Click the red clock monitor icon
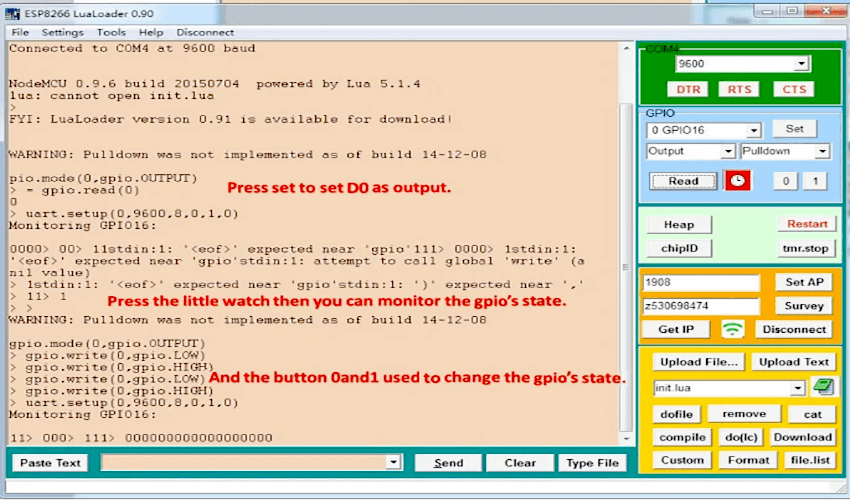Viewport: 850px width, 502px height. click(737, 181)
